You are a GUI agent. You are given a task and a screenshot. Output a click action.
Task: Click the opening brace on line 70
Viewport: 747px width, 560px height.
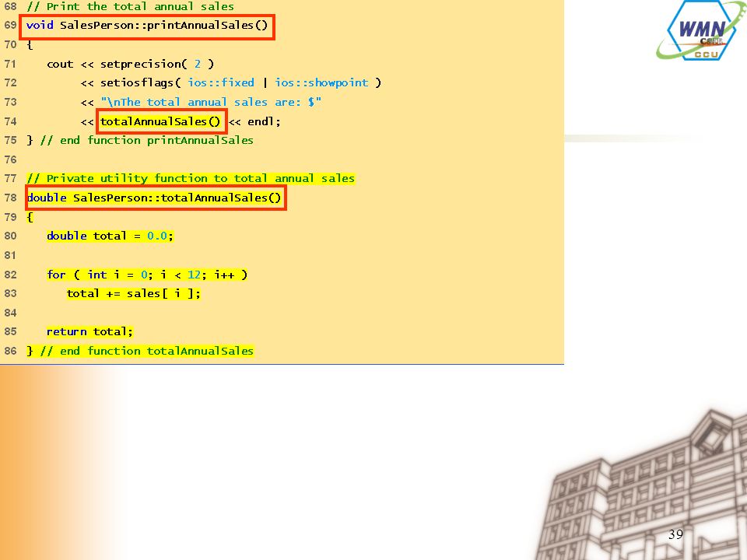point(30,45)
